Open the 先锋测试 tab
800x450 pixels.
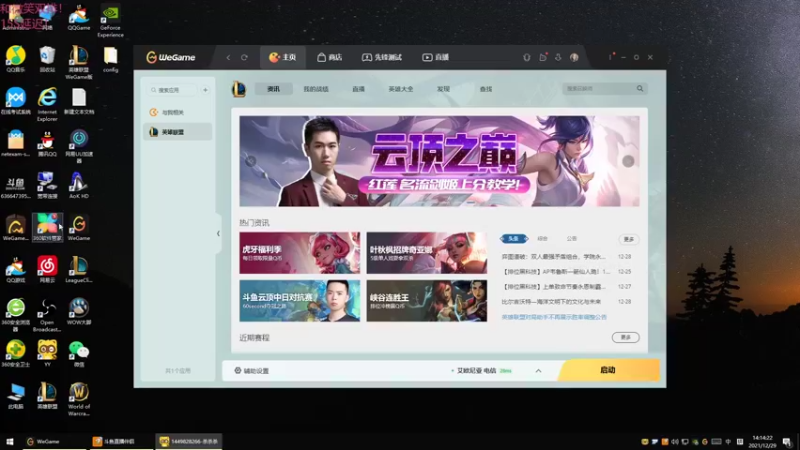pos(382,57)
